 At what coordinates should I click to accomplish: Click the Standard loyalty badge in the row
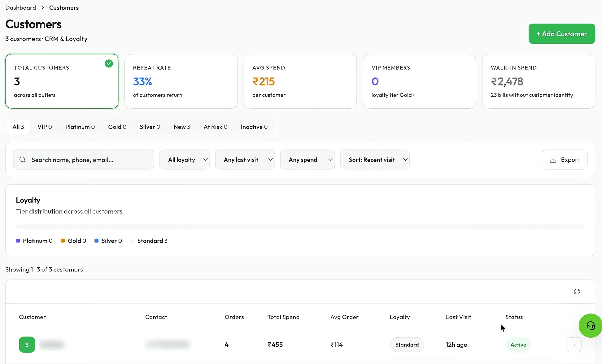point(407,344)
